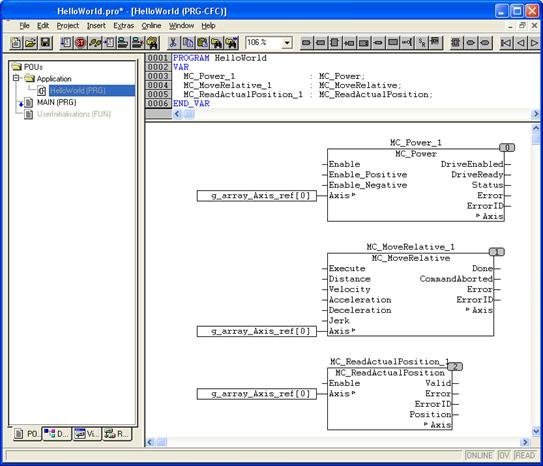
Task: Select the MC_ReadActualPosition function block title
Action: pos(390,373)
